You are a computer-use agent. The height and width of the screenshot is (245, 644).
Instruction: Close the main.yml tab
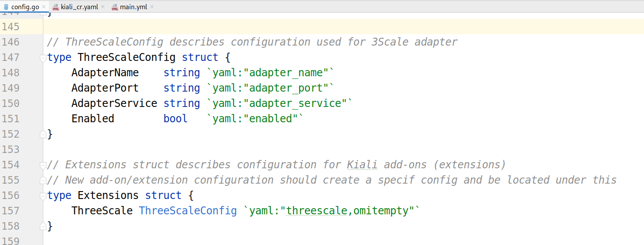(x=151, y=7)
